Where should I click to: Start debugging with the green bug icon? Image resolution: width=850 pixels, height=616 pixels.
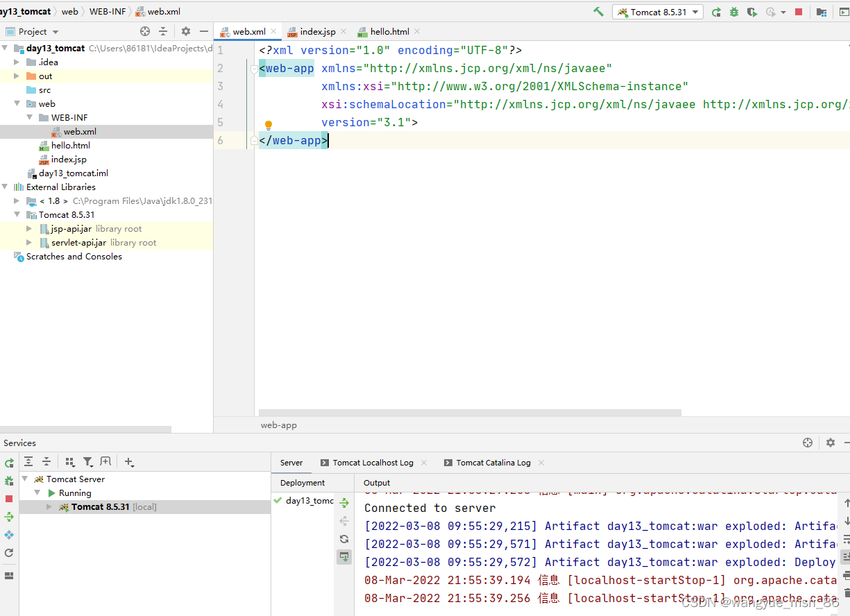coord(734,12)
